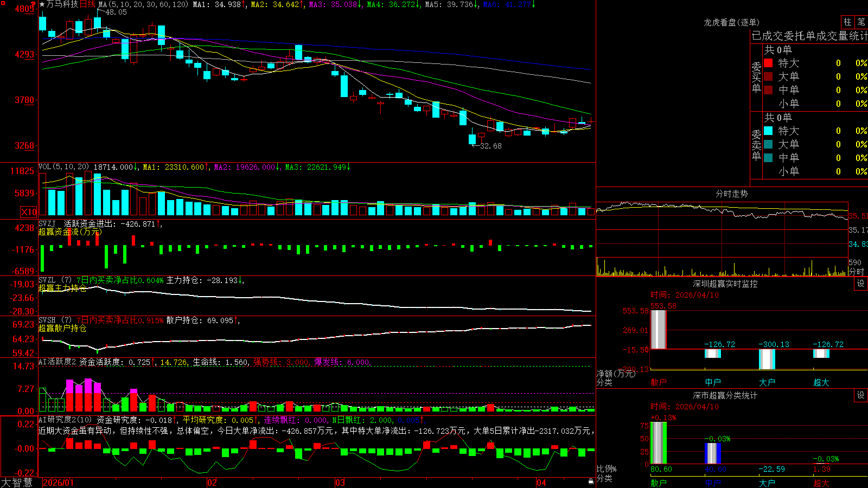
Task: Jump to the 2026/01 date marker
Action: [x=58, y=483]
